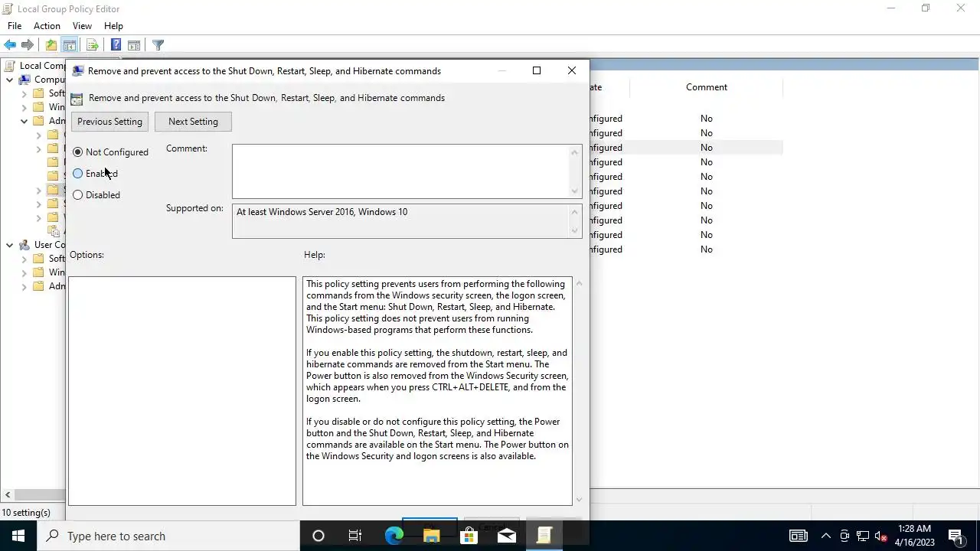Screen dimensions: 980x551
Task: Click the policy setting icon beside the heading
Action: pos(77,98)
